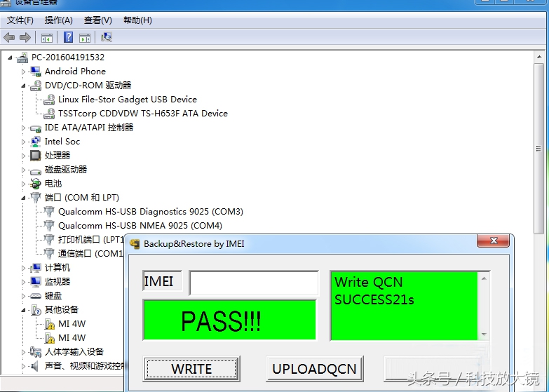
Task: Open the 帮助(H) menu
Action: [x=137, y=20]
